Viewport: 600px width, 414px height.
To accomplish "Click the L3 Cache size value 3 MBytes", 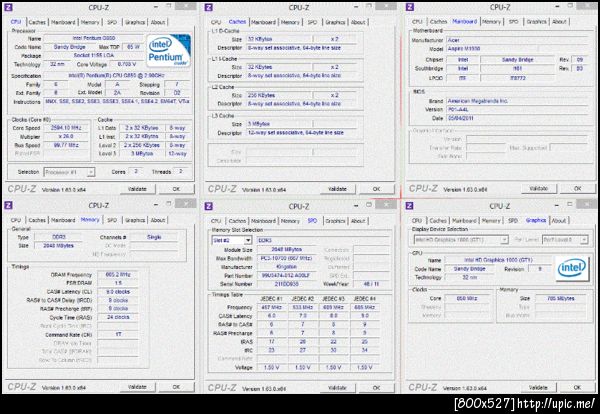I will pyautogui.click(x=279, y=124).
